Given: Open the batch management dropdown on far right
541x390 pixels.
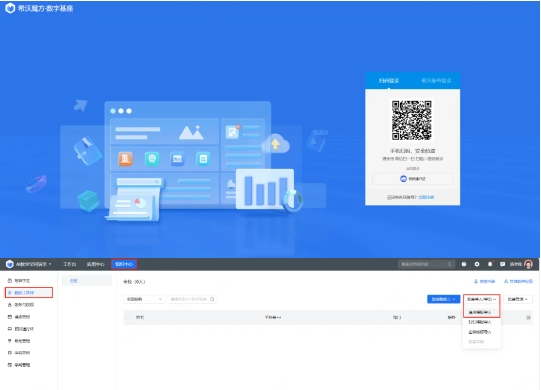Looking at the screenshot, I should click(518, 299).
